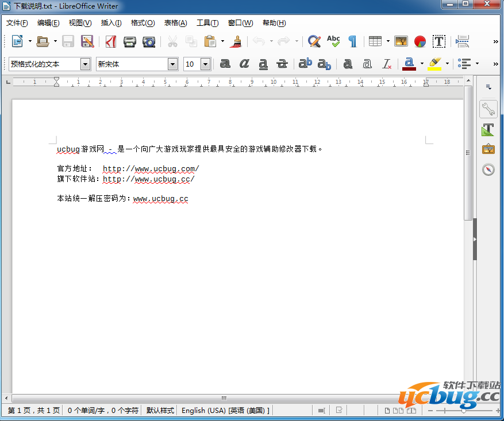Image resolution: width=504 pixels, height=421 pixels.
Task: Click the http://www.ucbug.com/ link text
Action: (x=151, y=169)
